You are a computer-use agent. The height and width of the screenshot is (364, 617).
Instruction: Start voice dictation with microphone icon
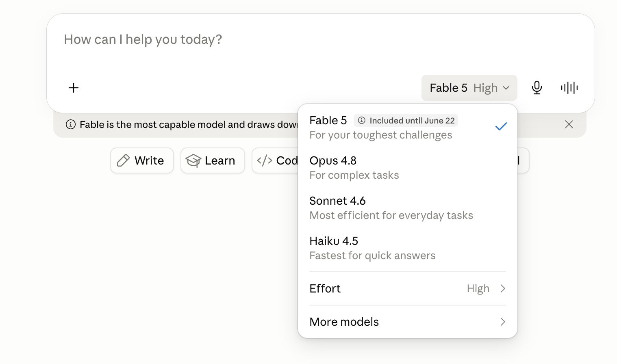(x=537, y=88)
